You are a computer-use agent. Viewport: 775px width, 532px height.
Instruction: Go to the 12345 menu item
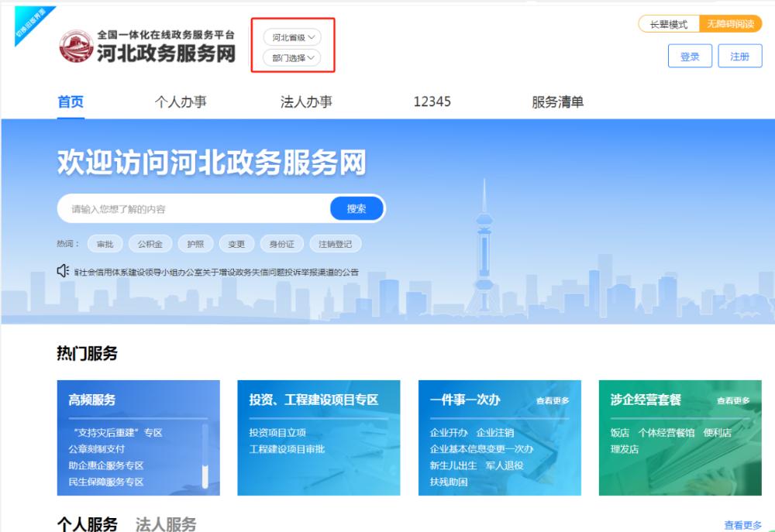(x=432, y=102)
